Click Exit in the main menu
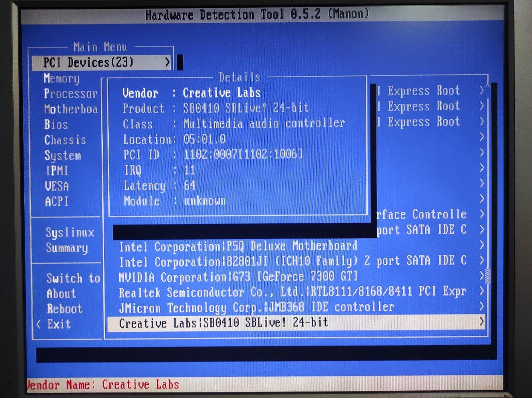 point(59,324)
